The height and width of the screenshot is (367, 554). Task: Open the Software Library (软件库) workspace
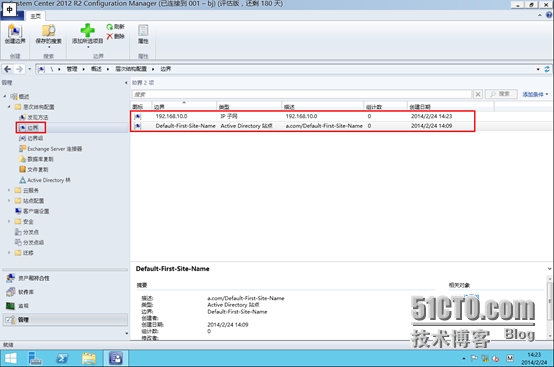pos(65,292)
